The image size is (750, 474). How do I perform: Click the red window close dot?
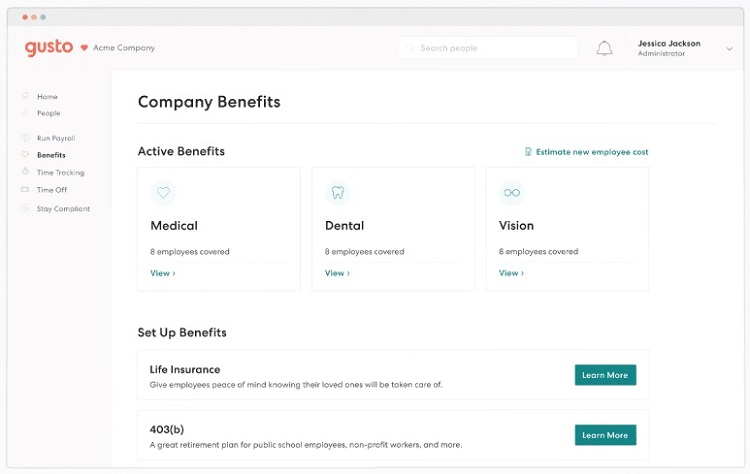[25, 17]
